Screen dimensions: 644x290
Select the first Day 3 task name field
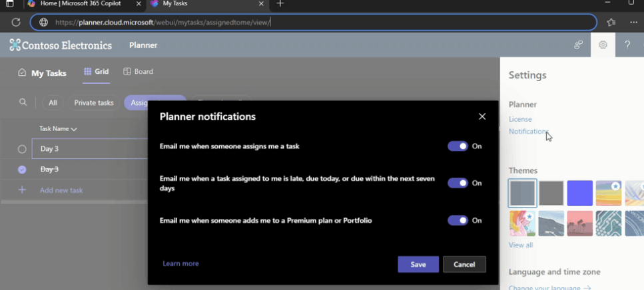click(89, 148)
